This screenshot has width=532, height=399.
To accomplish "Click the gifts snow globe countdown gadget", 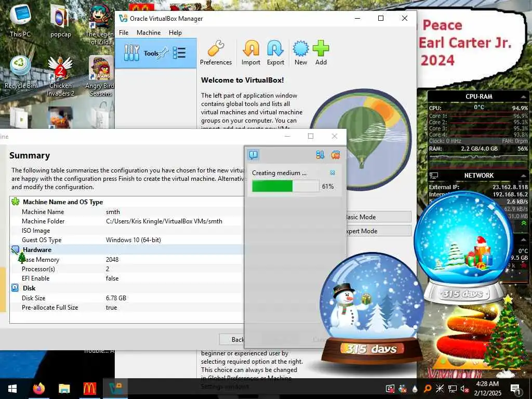I will tap(463, 247).
